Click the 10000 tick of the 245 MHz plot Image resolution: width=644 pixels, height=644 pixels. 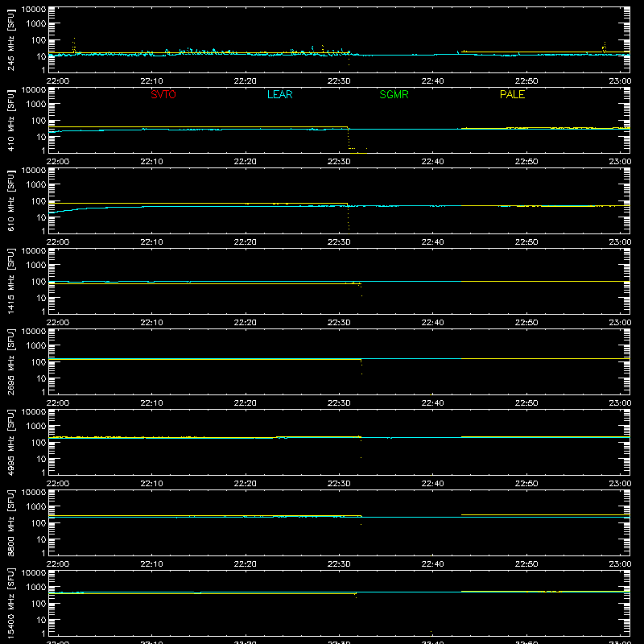pos(34,10)
